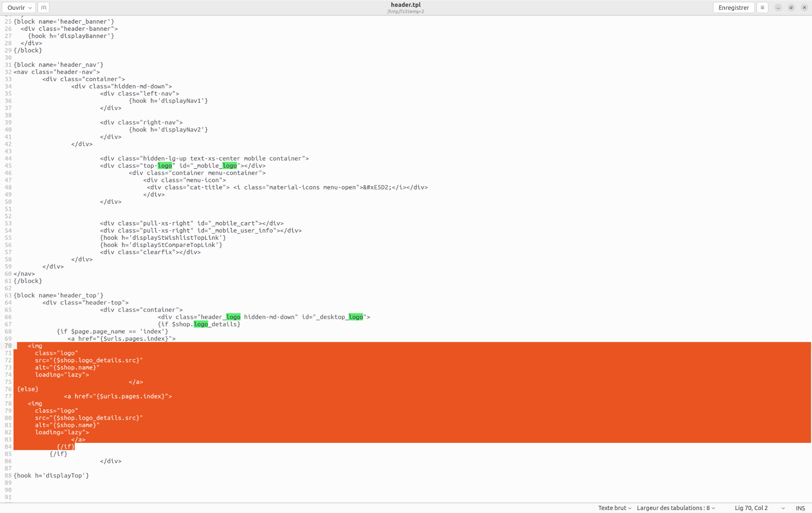Open the Texte brut language dropdown
The height and width of the screenshot is (513, 812).
(614, 508)
